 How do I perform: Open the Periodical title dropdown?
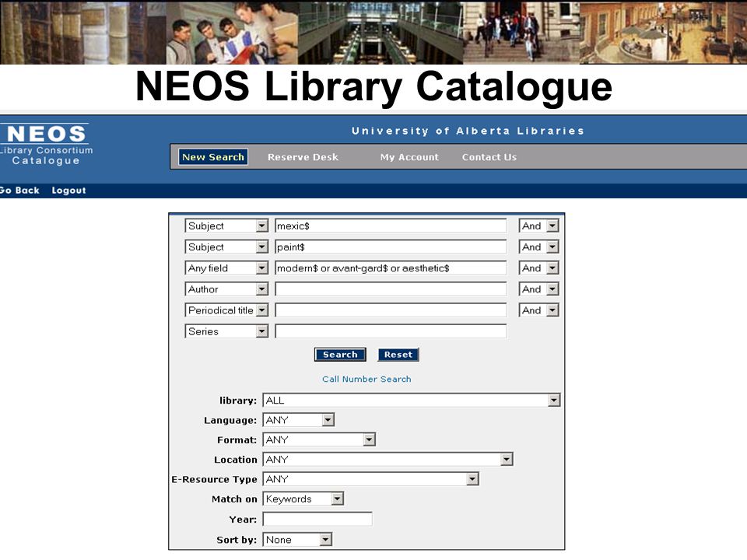226,310
